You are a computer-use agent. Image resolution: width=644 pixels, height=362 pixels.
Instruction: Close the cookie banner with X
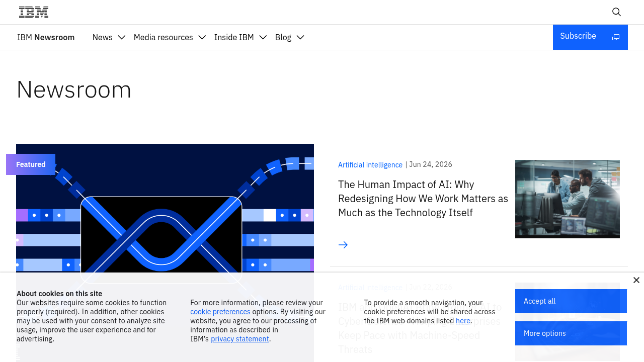(x=636, y=280)
